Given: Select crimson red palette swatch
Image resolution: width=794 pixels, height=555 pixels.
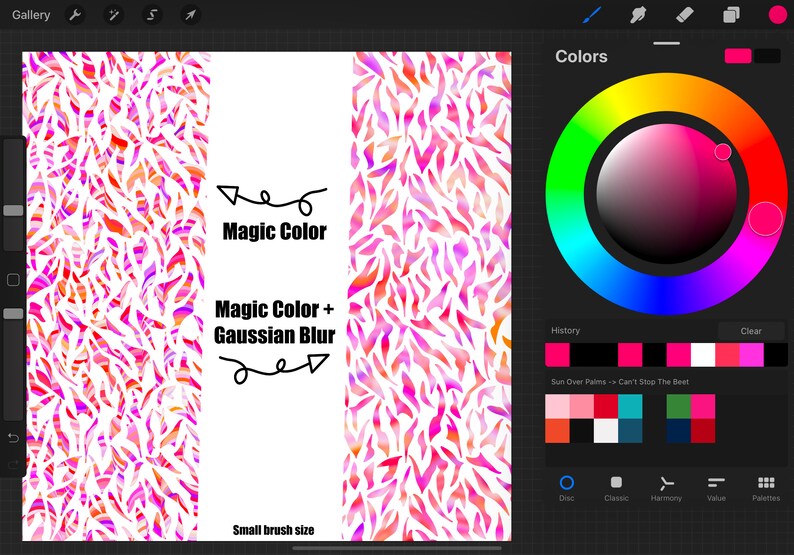Looking at the screenshot, I should click(606, 407).
